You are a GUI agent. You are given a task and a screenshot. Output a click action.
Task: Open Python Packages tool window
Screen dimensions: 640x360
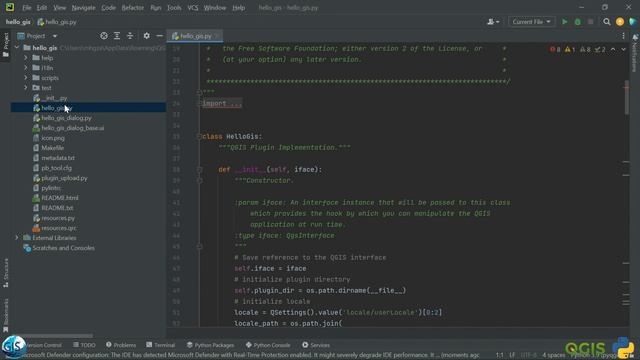pos(210,345)
